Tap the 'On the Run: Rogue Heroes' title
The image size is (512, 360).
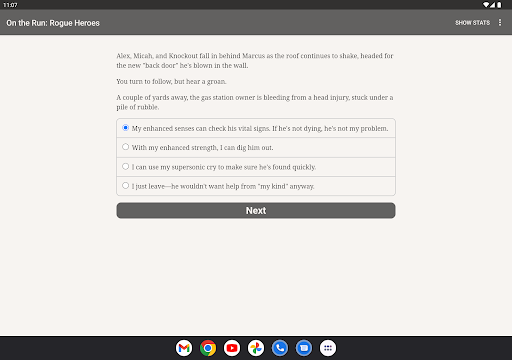53,23
